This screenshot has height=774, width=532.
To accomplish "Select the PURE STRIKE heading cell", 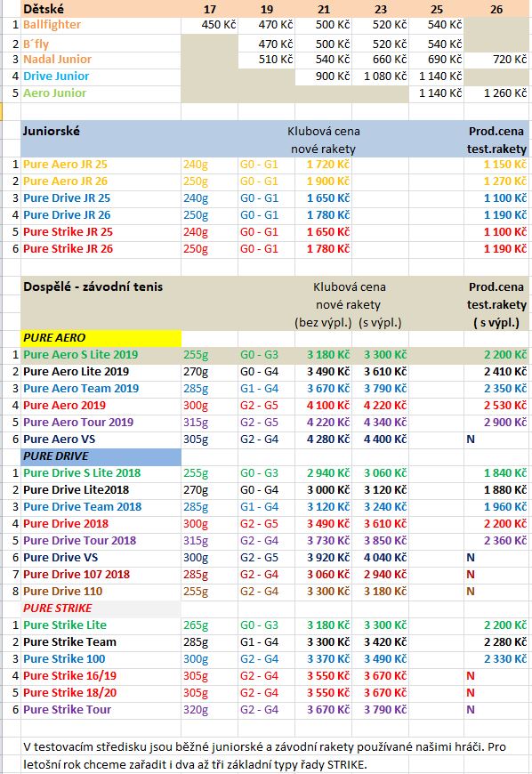I will tap(101, 609).
